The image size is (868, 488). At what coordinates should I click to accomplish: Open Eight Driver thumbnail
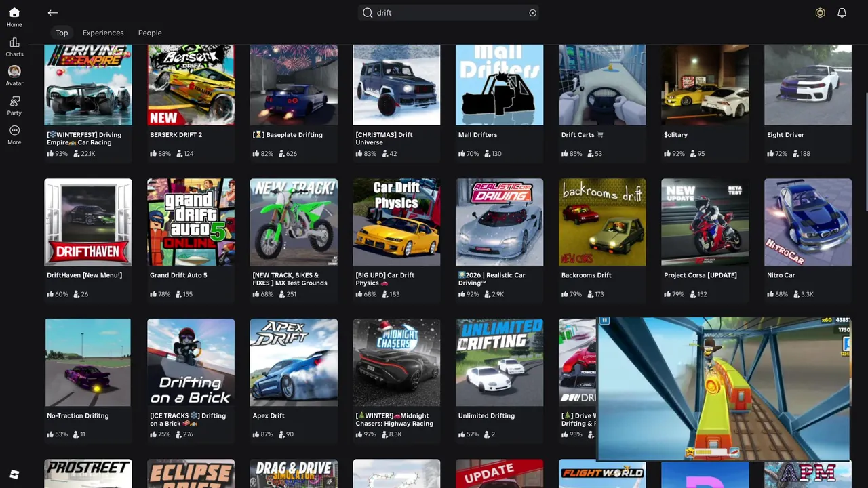pyautogui.click(x=808, y=85)
